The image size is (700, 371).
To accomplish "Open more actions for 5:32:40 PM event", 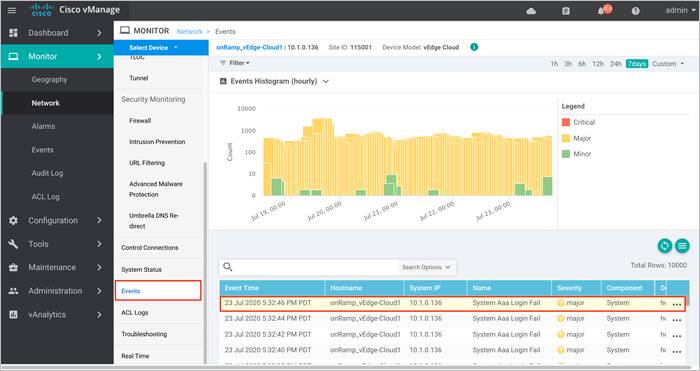I will tap(677, 351).
